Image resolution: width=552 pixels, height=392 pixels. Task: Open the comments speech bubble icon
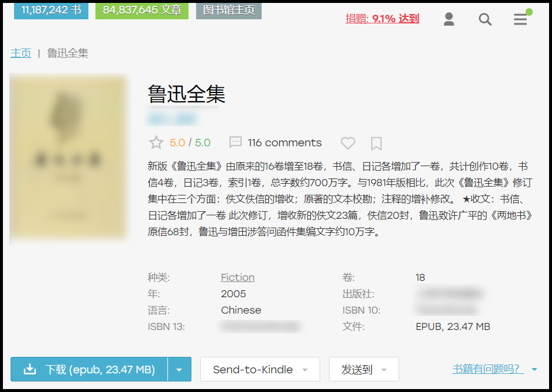[x=235, y=142]
